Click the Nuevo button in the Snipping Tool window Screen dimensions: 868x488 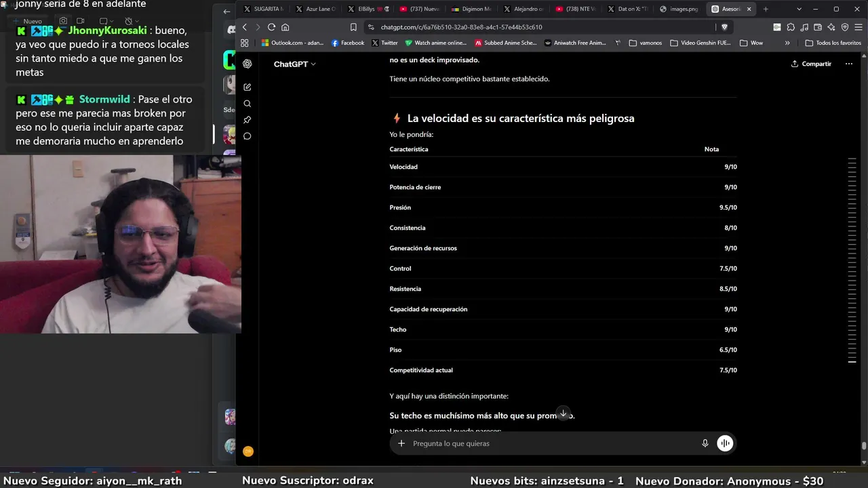coord(27,21)
